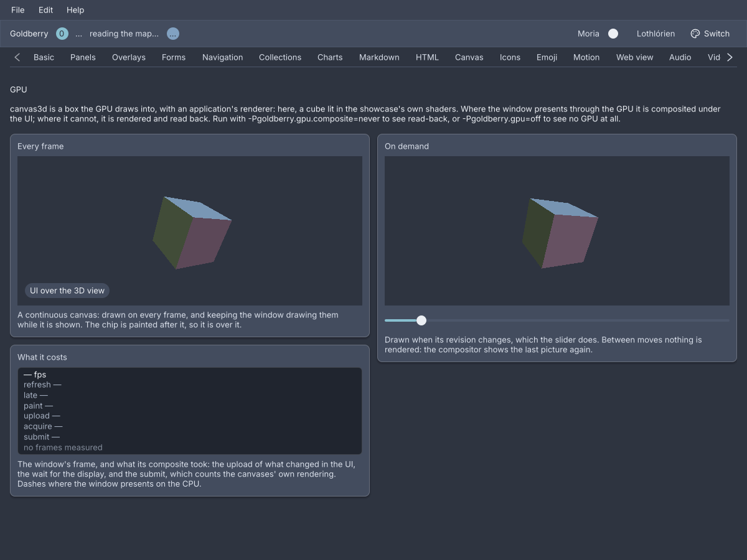Switch to the Forms tab
Image resolution: width=747 pixels, height=560 pixels.
click(174, 57)
